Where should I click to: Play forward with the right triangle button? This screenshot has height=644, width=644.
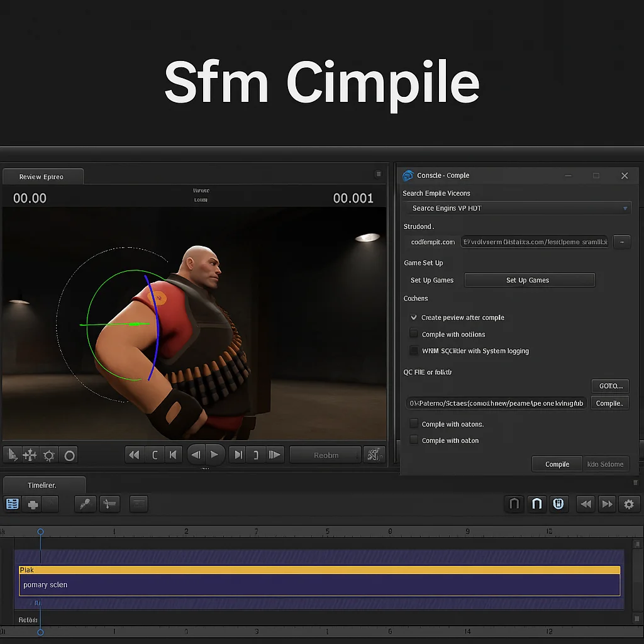(215, 455)
